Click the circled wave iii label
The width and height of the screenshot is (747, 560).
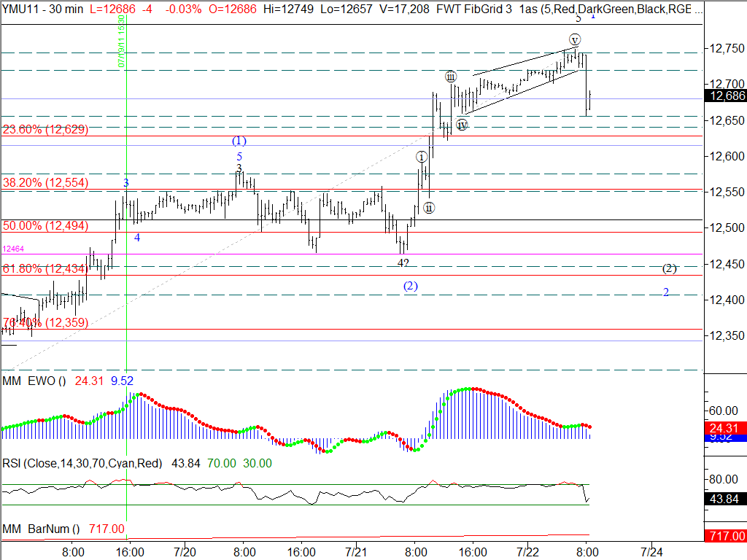(451, 77)
